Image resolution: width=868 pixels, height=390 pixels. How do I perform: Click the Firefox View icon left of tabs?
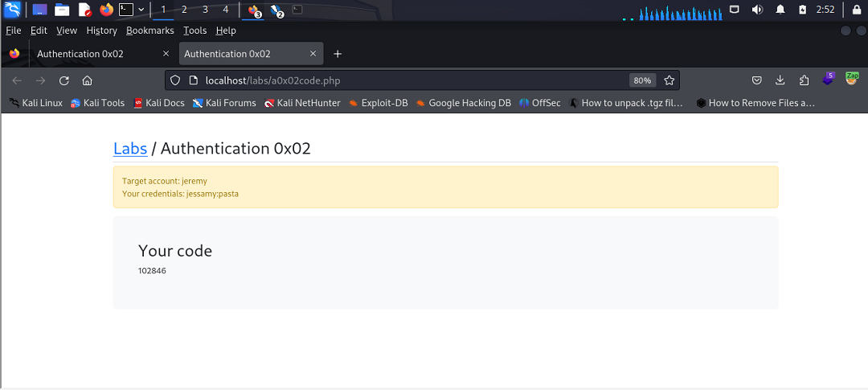coord(14,54)
